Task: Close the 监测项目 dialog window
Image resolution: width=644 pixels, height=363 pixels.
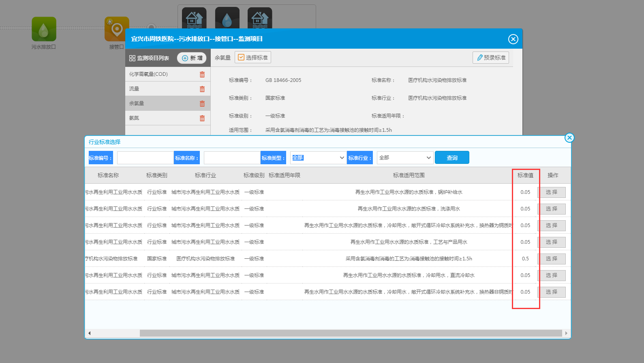Action: pos(513,39)
